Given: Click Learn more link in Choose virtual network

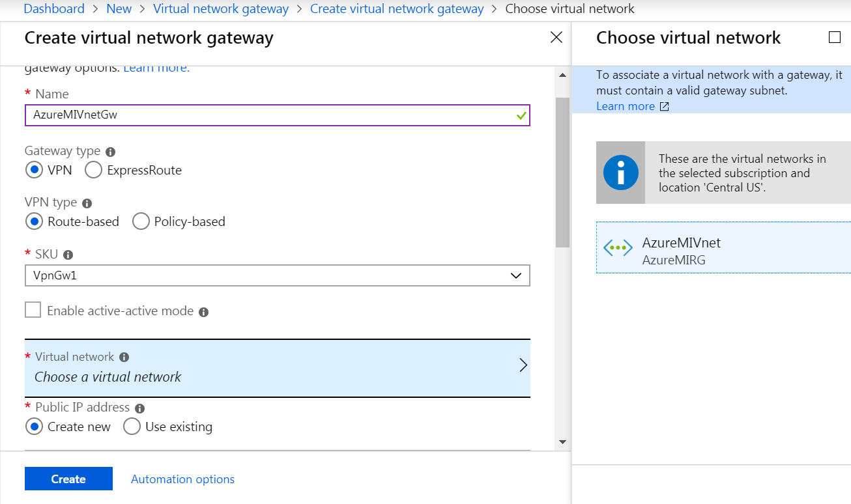Looking at the screenshot, I should 626,106.
